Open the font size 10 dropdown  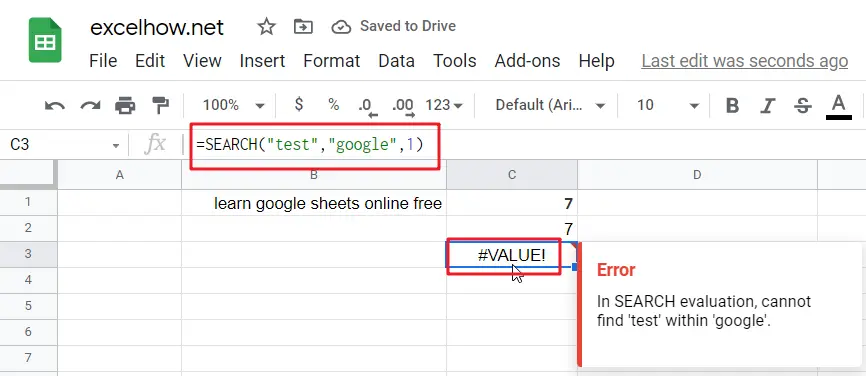click(668, 105)
